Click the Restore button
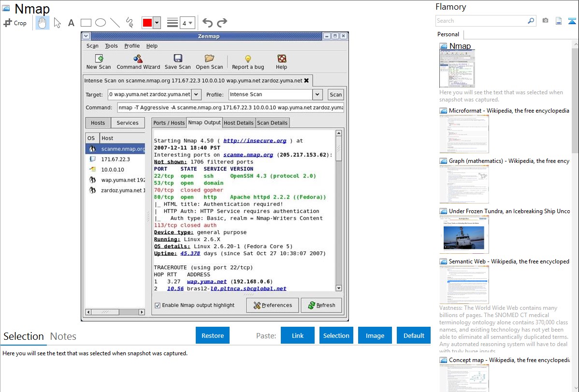This screenshot has width=579, height=392. [x=213, y=335]
